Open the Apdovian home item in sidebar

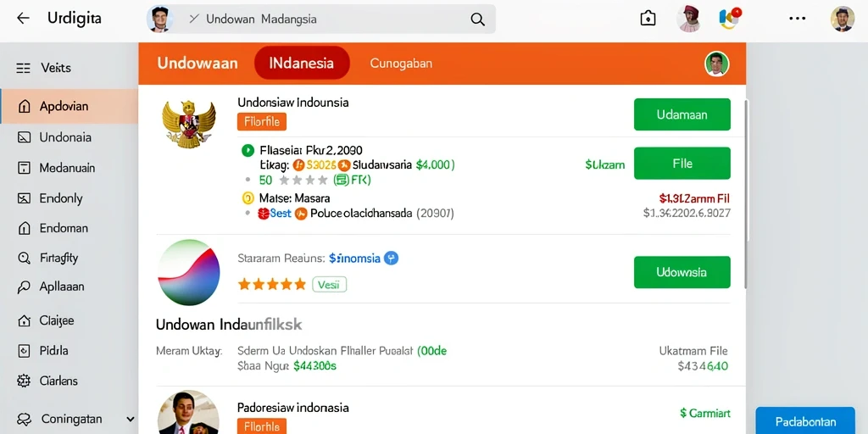tap(70, 106)
